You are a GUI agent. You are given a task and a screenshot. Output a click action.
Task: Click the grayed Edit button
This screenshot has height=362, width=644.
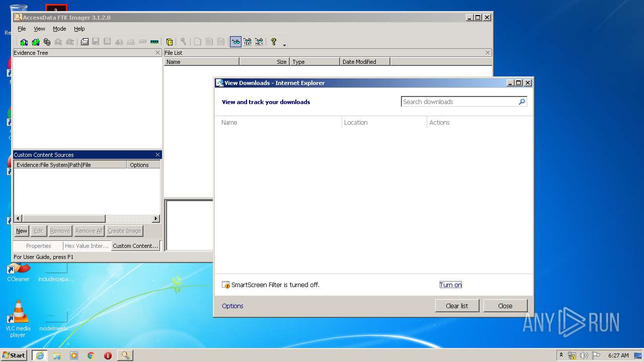point(38,231)
